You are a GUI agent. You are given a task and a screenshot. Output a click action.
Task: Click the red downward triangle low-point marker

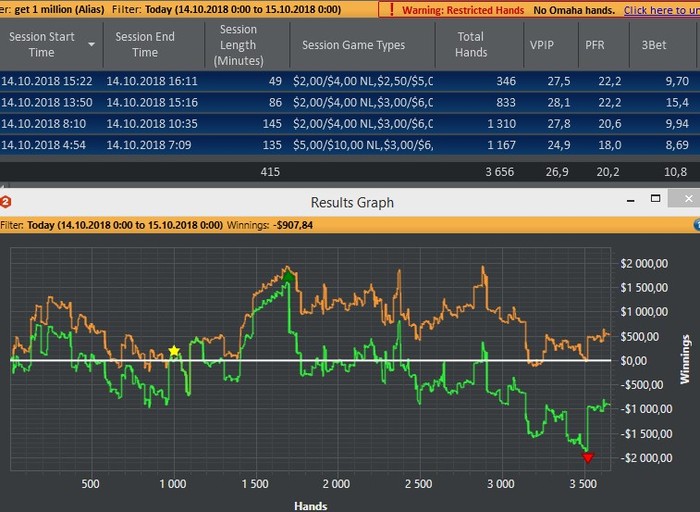(588, 458)
